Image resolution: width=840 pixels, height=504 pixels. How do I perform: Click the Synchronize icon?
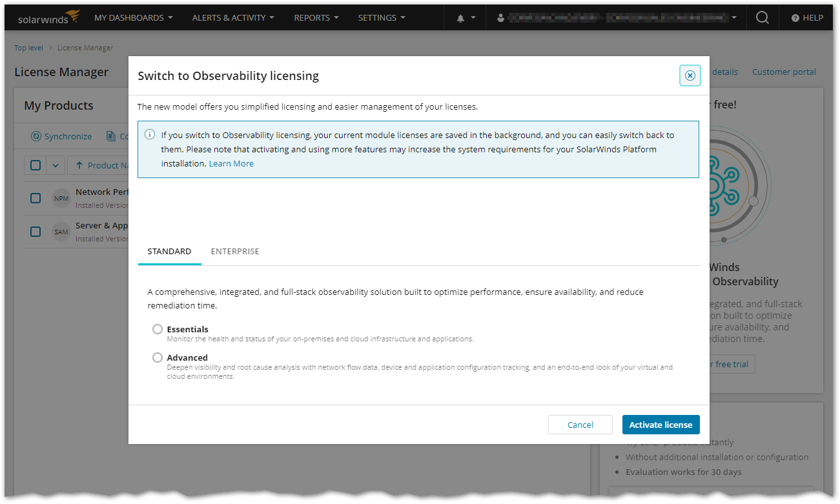(x=36, y=137)
